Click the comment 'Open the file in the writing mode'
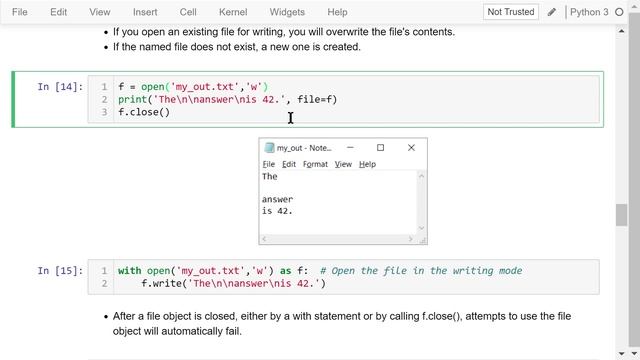The width and height of the screenshot is (640, 360). [421, 271]
